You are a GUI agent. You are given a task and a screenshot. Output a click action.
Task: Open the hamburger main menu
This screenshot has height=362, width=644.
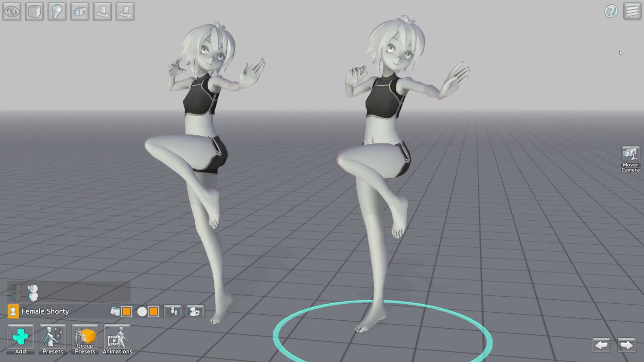click(x=632, y=11)
